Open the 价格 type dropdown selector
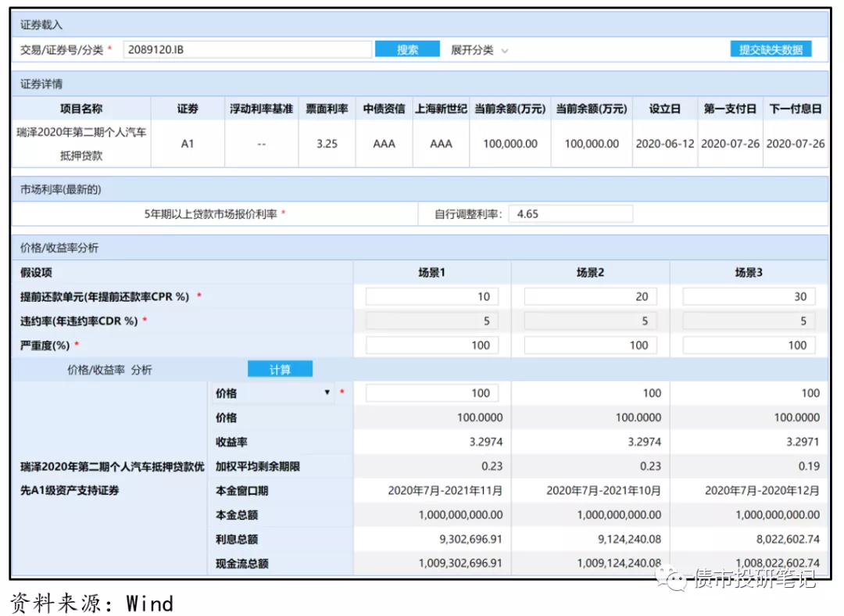Image resolution: width=844 pixels, height=616 pixels. (x=274, y=393)
